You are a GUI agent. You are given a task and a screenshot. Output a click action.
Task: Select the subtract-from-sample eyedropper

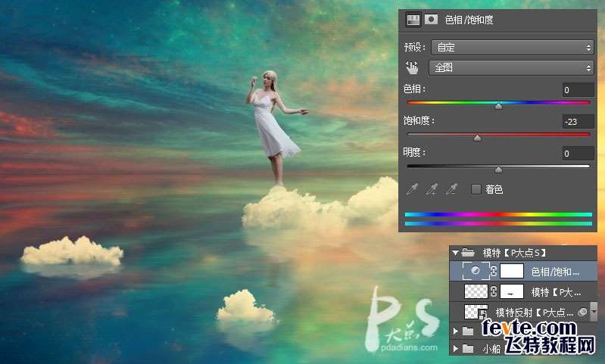click(451, 189)
